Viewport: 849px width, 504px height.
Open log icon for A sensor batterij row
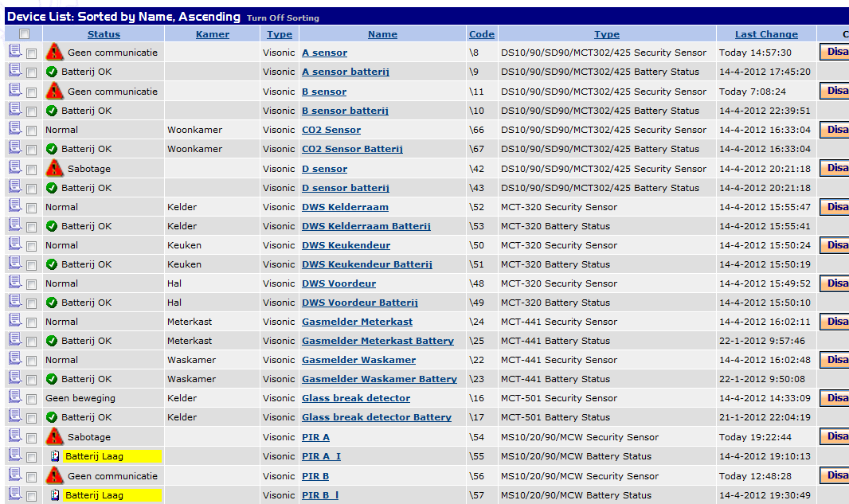(x=15, y=70)
